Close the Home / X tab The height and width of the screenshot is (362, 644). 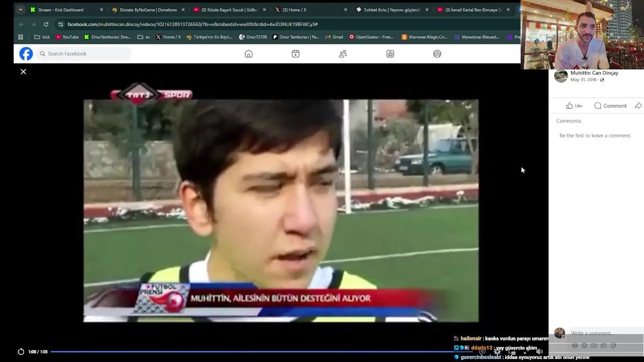[345, 10]
